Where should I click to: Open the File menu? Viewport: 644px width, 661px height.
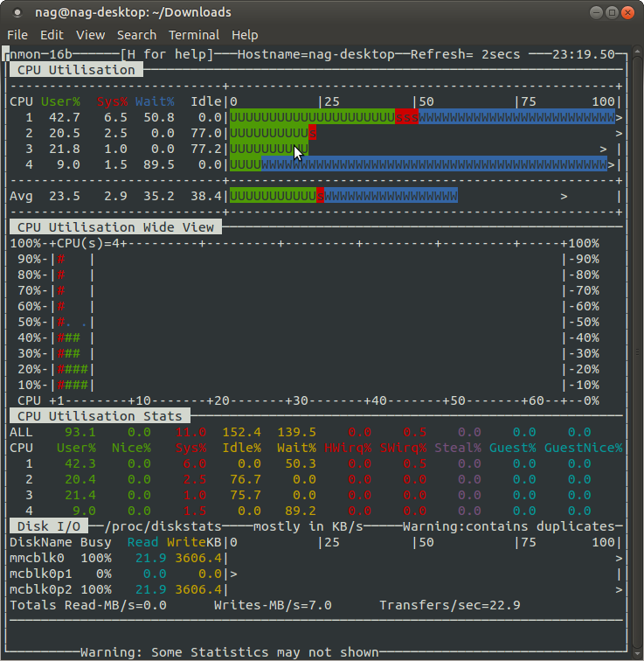tap(17, 35)
